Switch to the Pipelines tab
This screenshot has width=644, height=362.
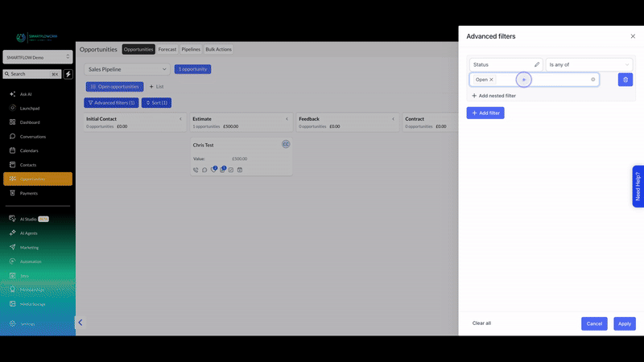[191, 49]
